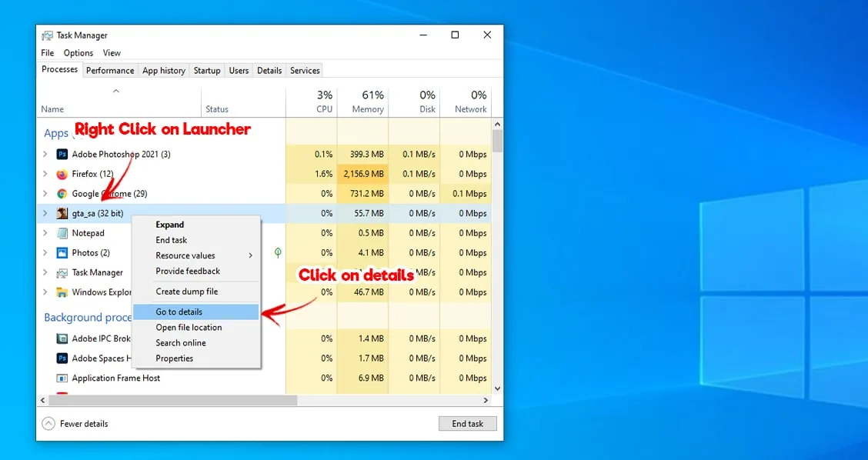This screenshot has width=868, height=460.
Task: Click the Fewer details arrow icon
Action: point(48,424)
